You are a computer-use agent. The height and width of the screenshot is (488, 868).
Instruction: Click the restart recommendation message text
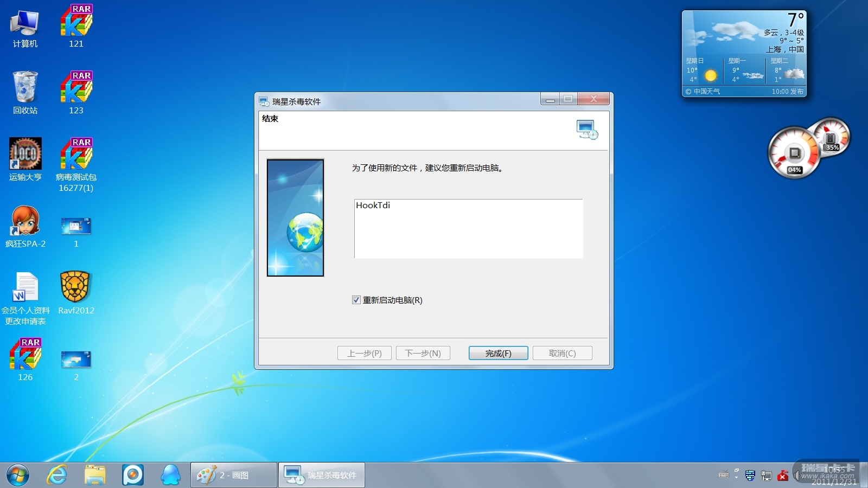(x=427, y=168)
